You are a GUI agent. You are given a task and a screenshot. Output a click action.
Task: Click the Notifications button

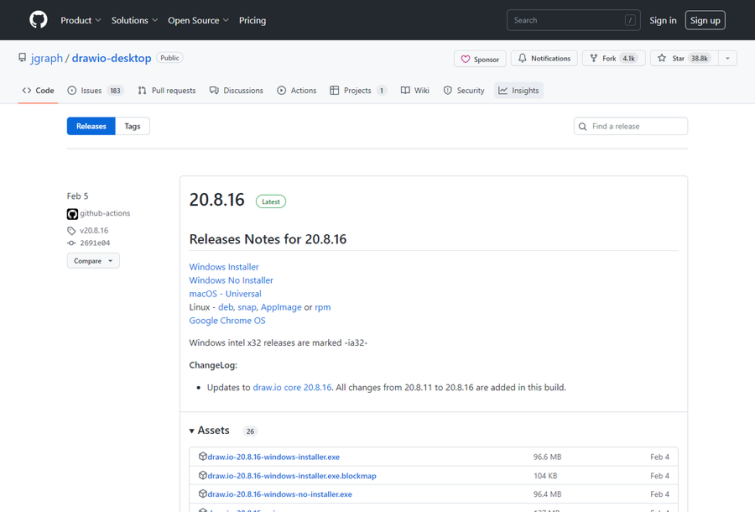click(544, 58)
